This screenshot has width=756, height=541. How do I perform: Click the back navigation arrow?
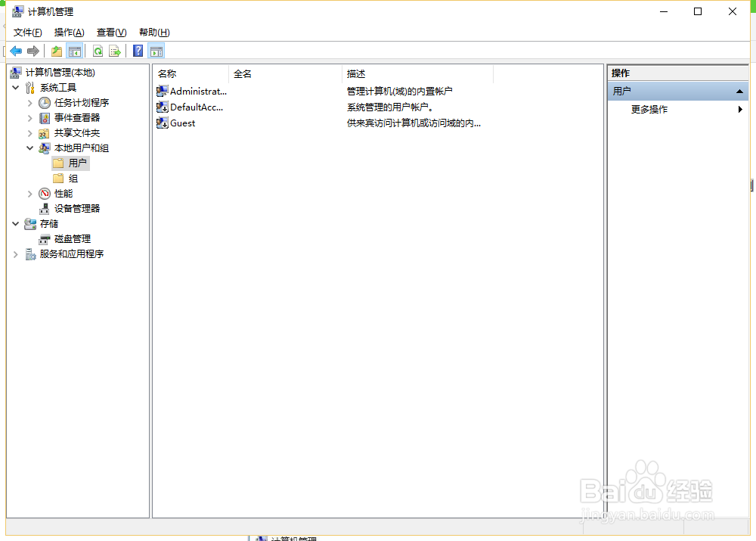click(16, 51)
